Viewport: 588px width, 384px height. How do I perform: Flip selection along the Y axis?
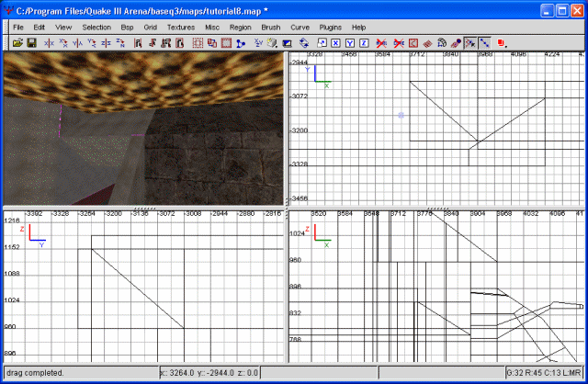coord(77,43)
